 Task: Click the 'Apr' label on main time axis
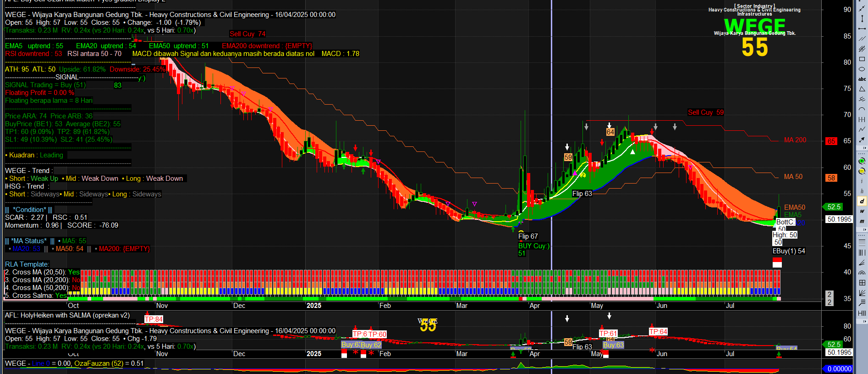534,306
